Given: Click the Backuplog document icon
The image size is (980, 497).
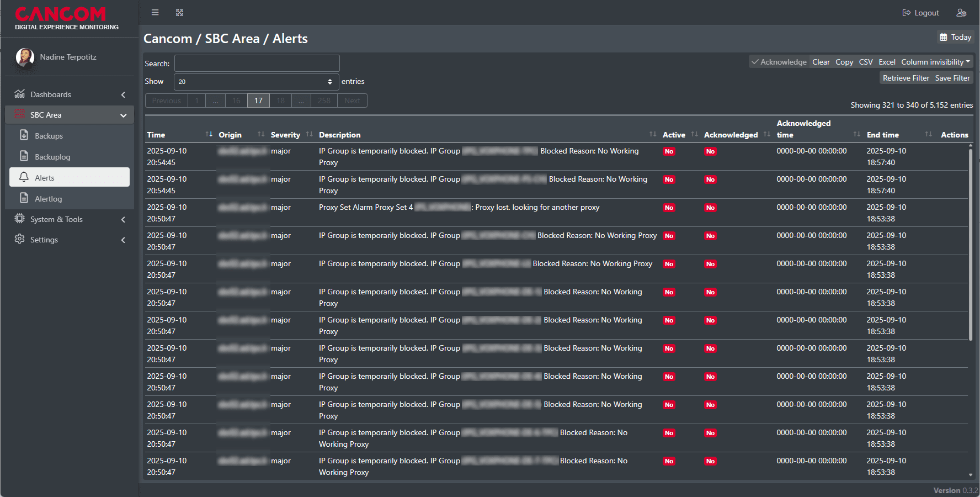Looking at the screenshot, I should 24,156.
